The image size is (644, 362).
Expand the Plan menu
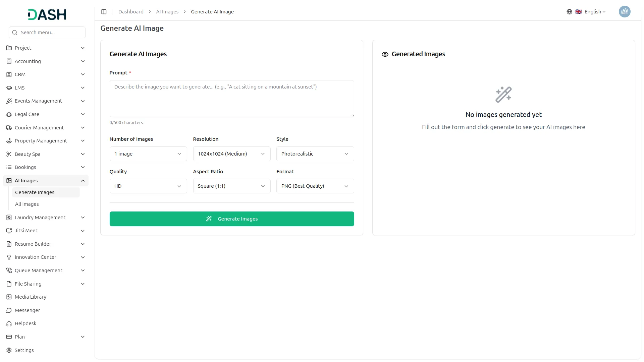coord(46,337)
